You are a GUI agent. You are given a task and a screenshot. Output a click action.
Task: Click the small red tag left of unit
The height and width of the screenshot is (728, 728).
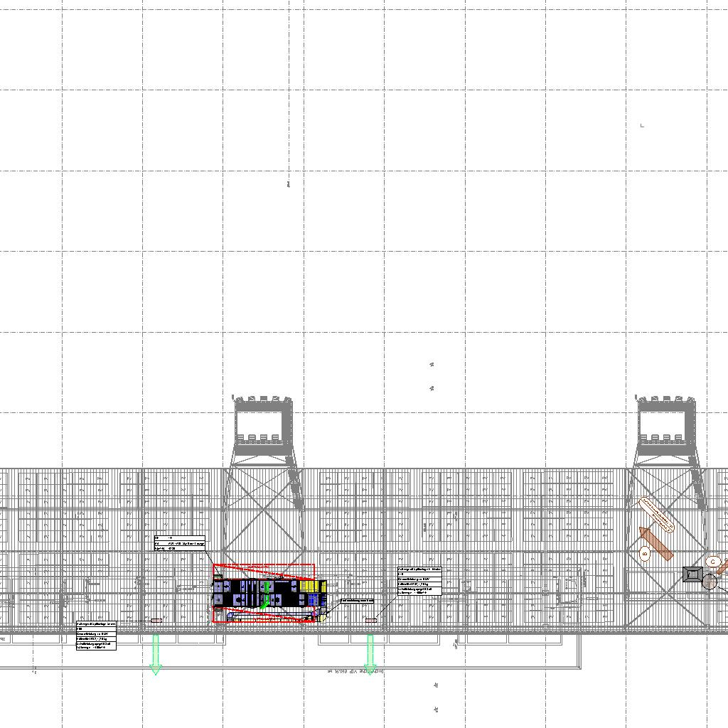tap(156, 621)
